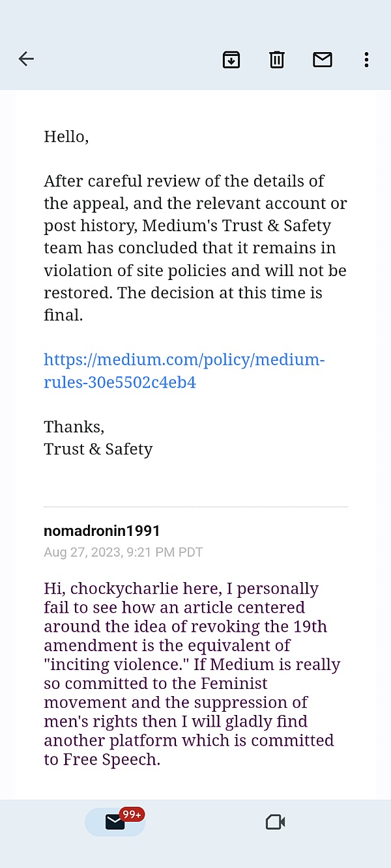Screen dimensions: 391x868
Task: Tap the 99+ unread badge
Action: click(x=132, y=815)
